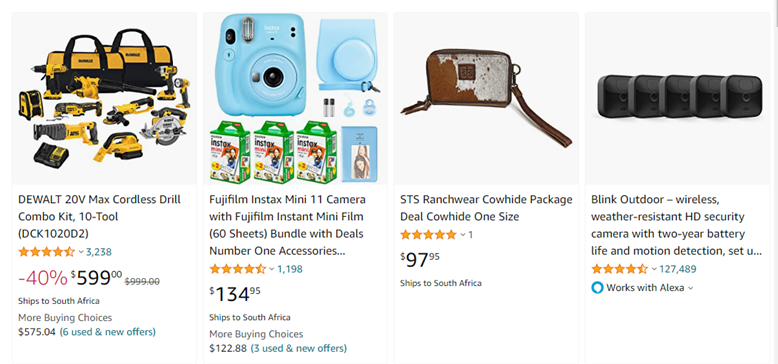View the 6 used & new offers
Screen dimensions: 778x364
(108, 332)
